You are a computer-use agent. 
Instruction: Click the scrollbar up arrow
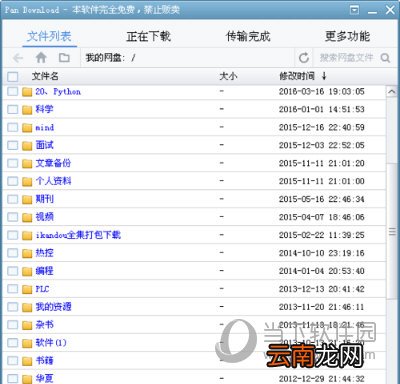pos(392,92)
